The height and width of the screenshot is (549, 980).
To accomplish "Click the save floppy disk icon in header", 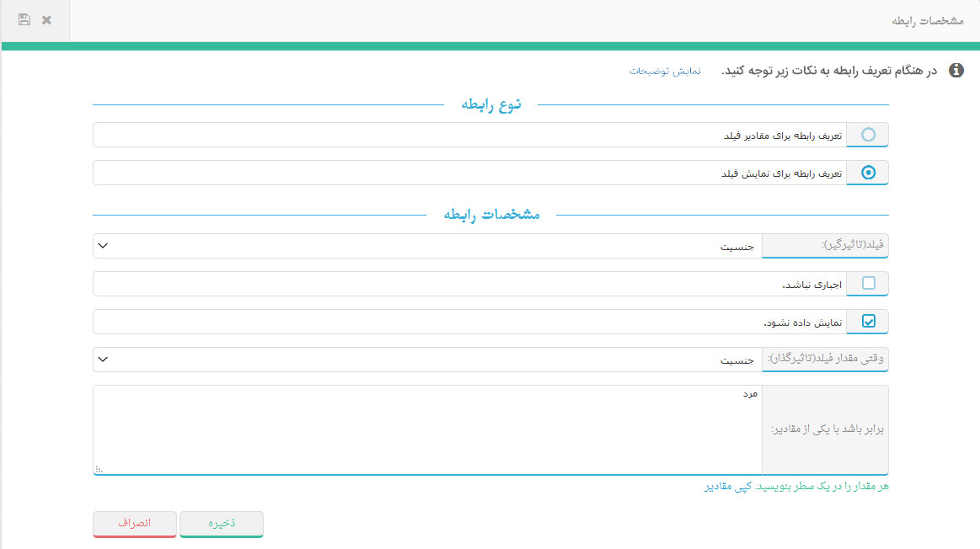I will pyautogui.click(x=24, y=20).
